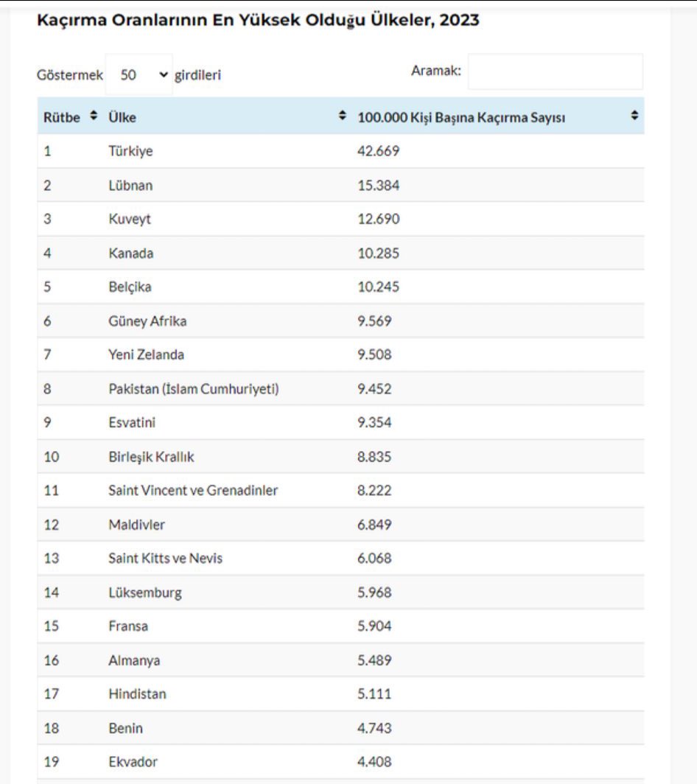Select the value 5.111
The height and width of the screenshot is (784, 697).
(x=374, y=694)
